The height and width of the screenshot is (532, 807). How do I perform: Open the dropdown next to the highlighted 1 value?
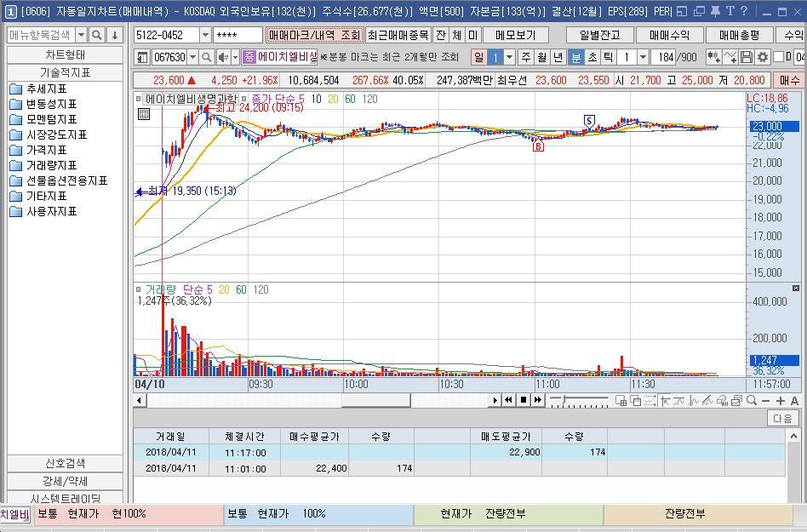(x=509, y=57)
